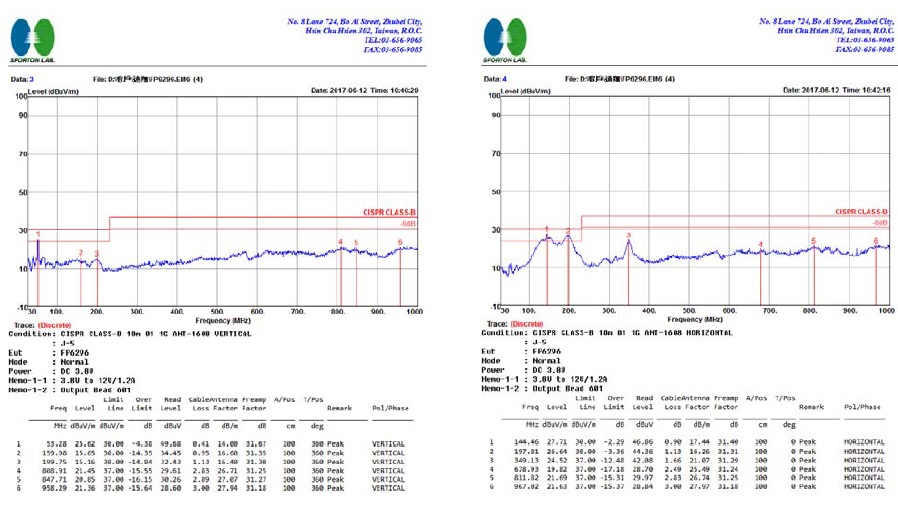Select peak marker 6 in the vertical chart
The width and height of the screenshot is (898, 512).
click(400, 241)
